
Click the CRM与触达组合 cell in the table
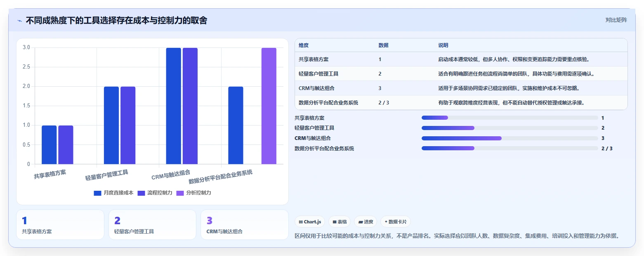316,88
